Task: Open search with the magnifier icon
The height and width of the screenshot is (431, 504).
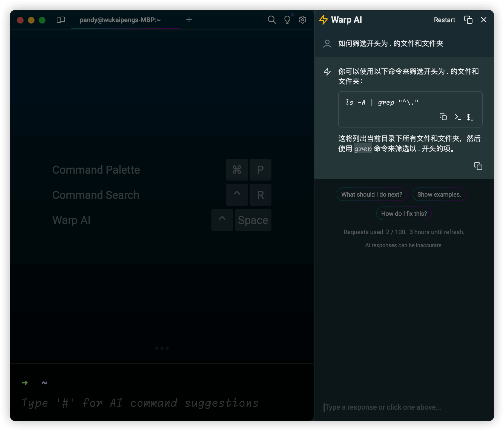Action: [272, 20]
